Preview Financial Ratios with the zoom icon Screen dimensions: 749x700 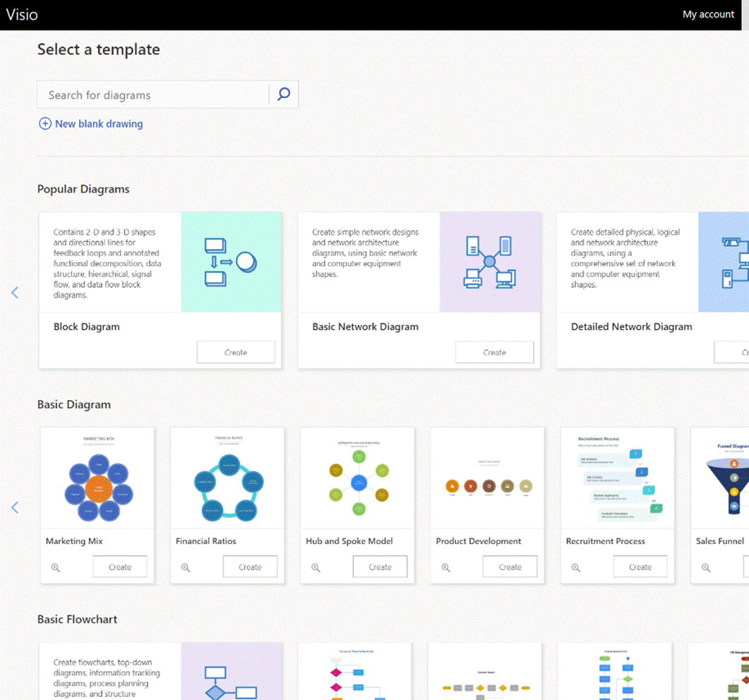click(186, 567)
